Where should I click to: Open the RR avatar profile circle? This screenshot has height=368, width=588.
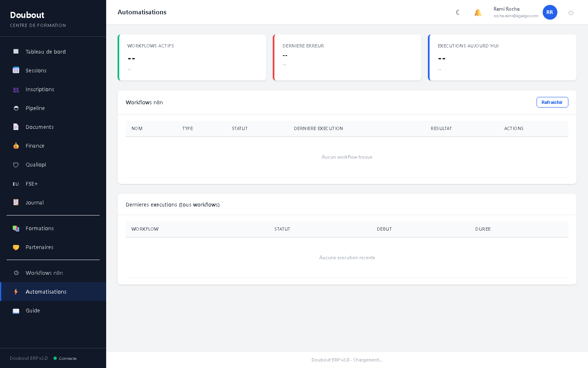(550, 12)
